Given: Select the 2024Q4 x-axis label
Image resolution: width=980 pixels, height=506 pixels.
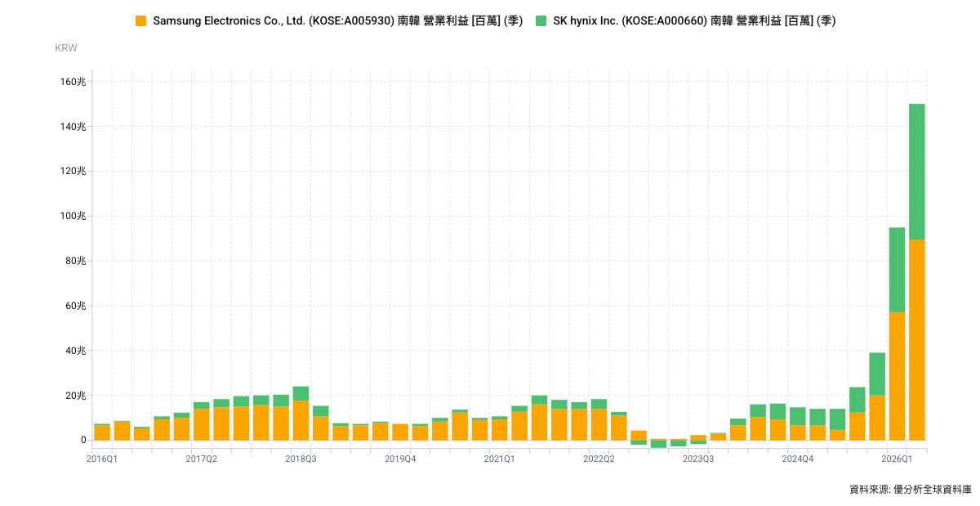Looking at the screenshot, I should (797, 459).
